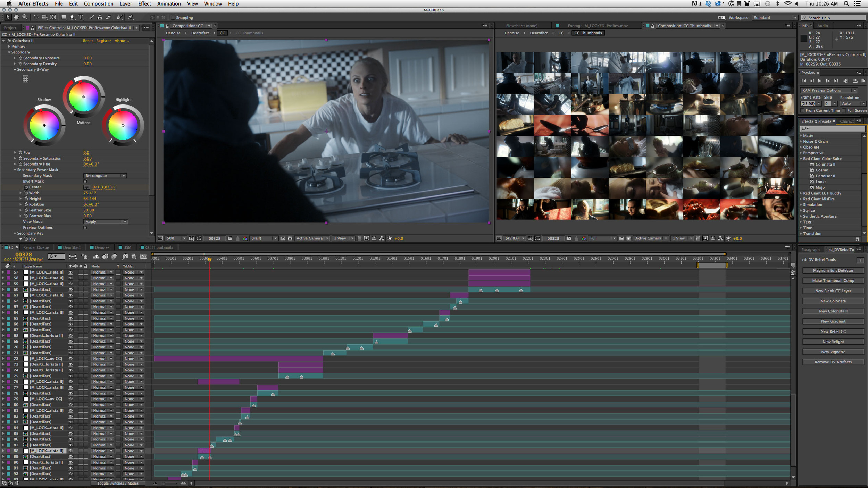Click the Search Help input field
868x488 pixels.
point(834,18)
